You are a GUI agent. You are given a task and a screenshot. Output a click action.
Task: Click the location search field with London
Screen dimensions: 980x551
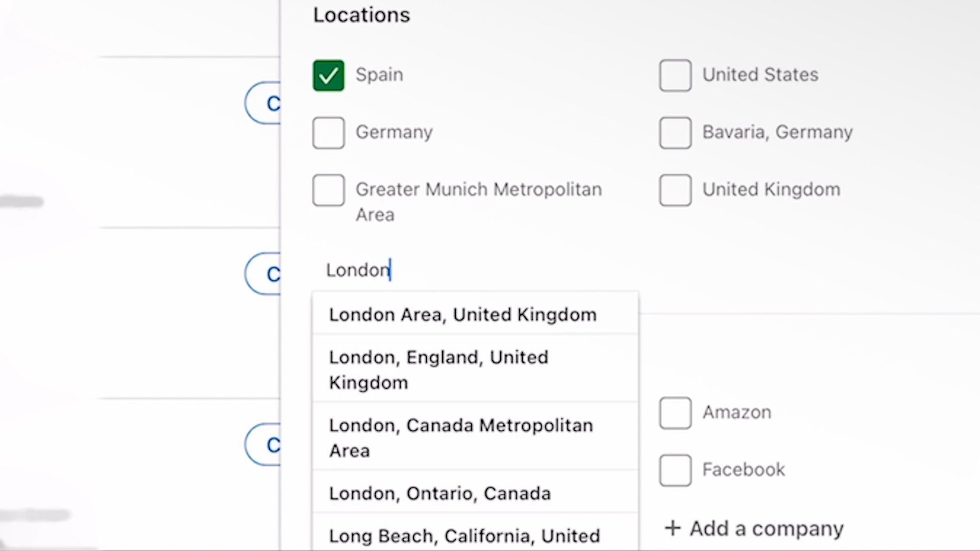coord(459,270)
